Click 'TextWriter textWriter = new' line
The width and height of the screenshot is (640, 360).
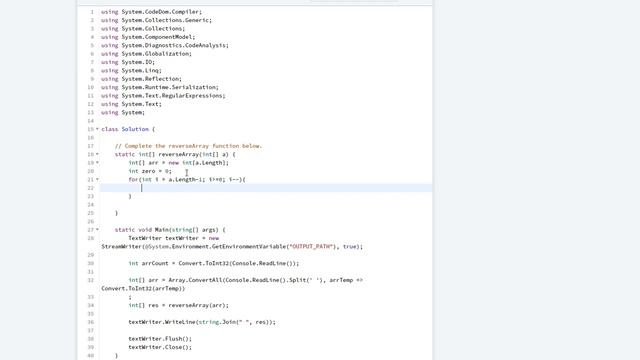pos(174,238)
